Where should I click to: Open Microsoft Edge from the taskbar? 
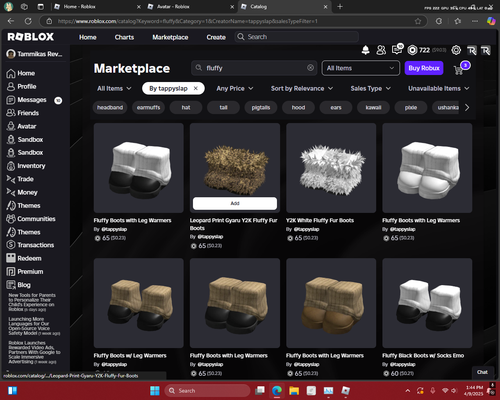277,390
